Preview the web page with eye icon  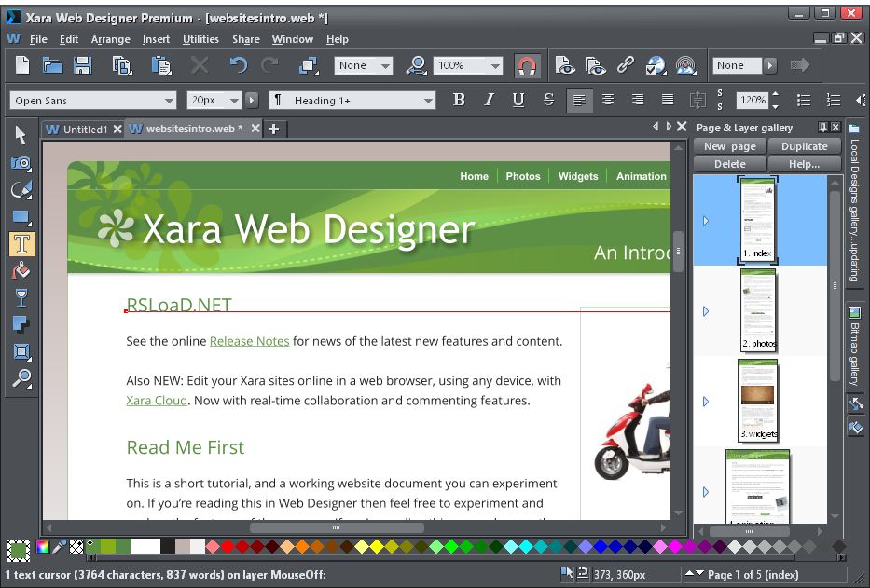(565, 65)
